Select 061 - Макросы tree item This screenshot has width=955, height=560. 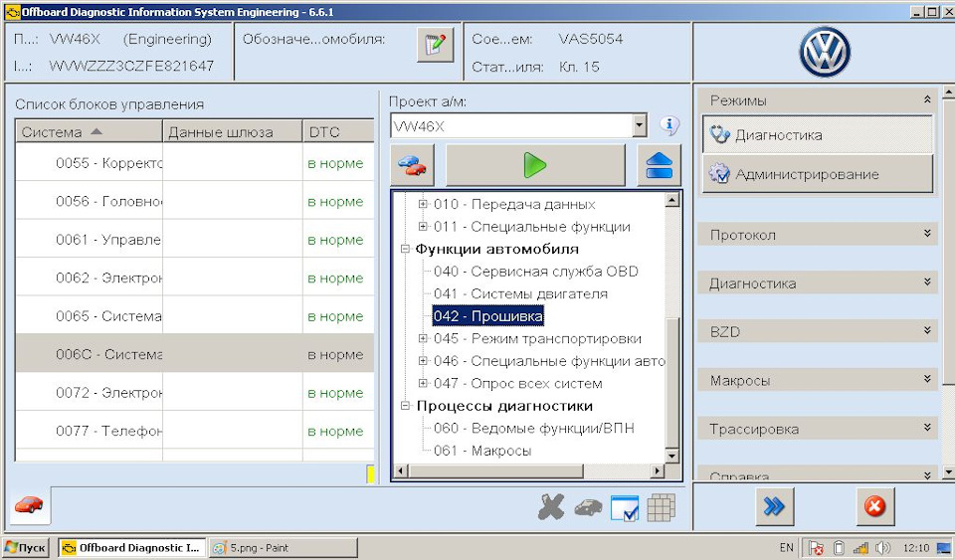coord(482,451)
